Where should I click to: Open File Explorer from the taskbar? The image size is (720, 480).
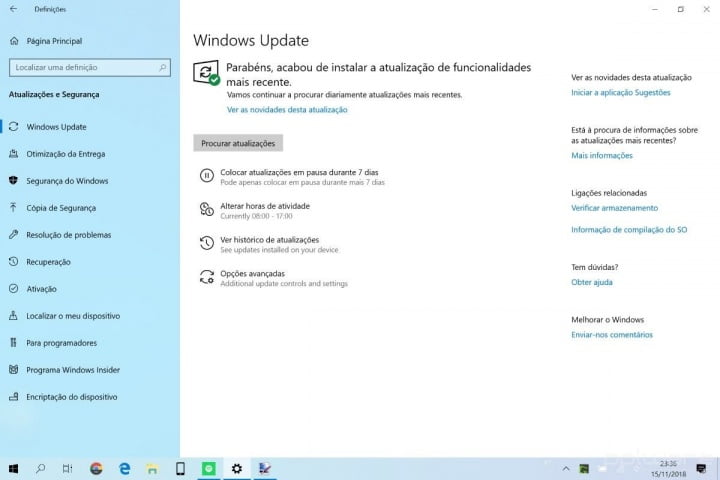tap(152, 469)
